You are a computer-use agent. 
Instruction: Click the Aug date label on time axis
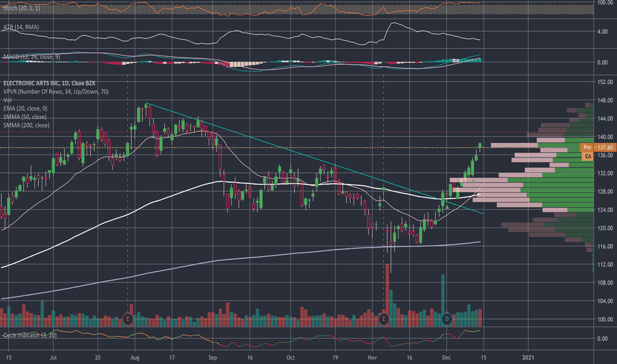[134, 357]
